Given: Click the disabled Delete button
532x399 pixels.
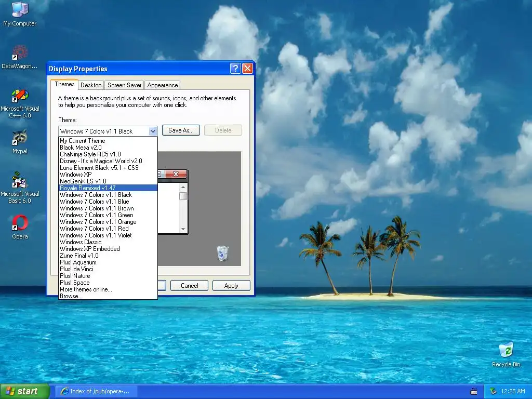Looking at the screenshot, I should coord(223,130).
